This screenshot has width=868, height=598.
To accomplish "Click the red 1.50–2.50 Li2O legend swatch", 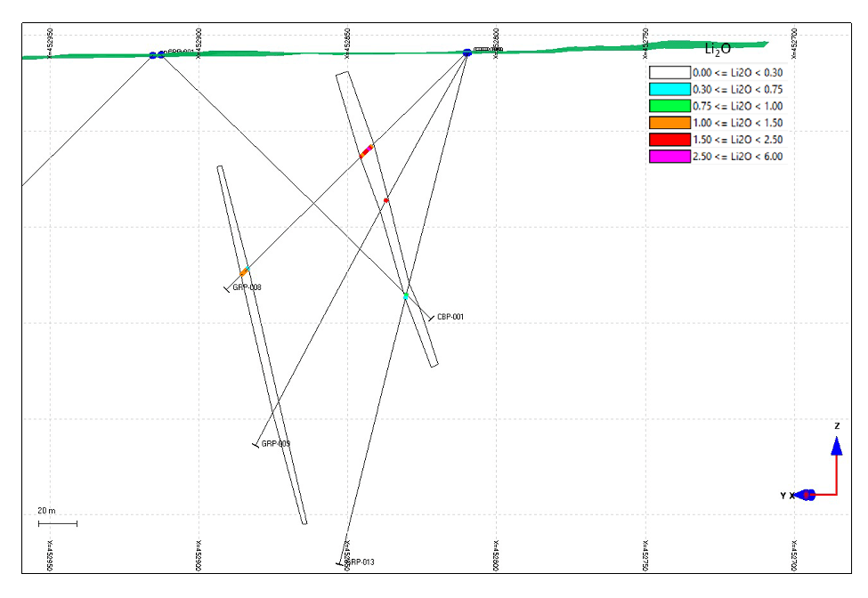I will coord(669,140).
